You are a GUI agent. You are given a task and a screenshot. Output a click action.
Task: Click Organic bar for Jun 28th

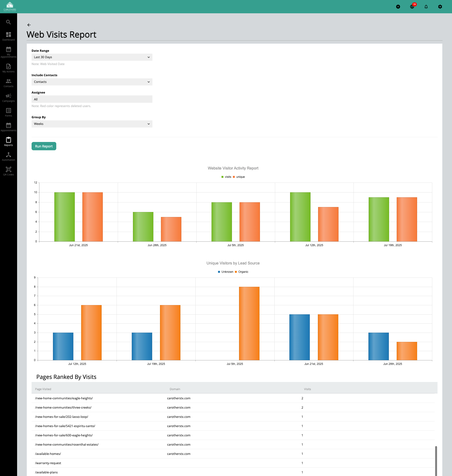click(407, 351)
